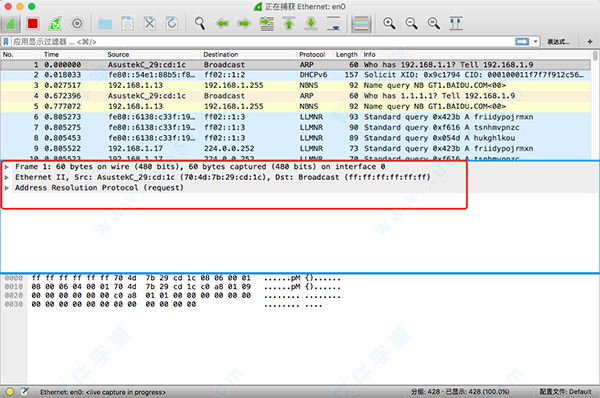The height and width of the screenshot is (398, 600).
Task: Apply the display filter arrow button
Action: point(522,41)
